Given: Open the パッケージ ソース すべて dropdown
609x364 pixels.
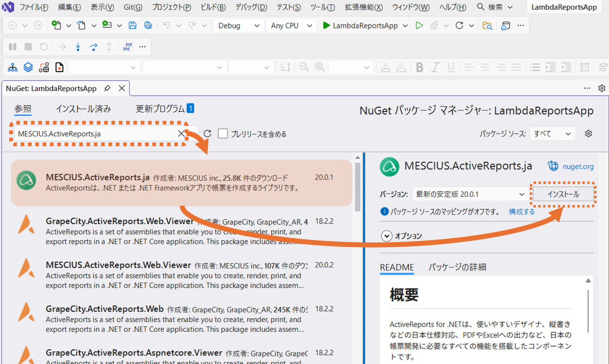Looking at the screenshot, I should click(552, 134).
